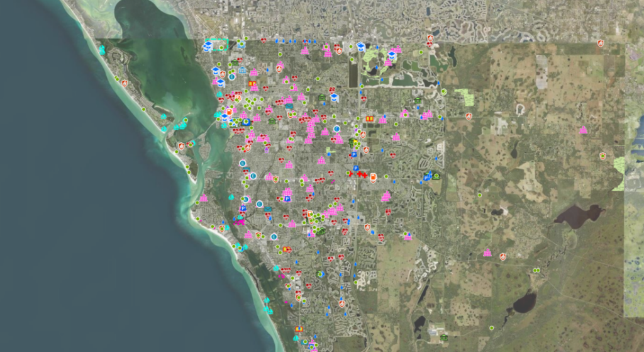Select the teal E circle marker right of central pink buildings
The image size is (644, 352).
coord(337,128)
